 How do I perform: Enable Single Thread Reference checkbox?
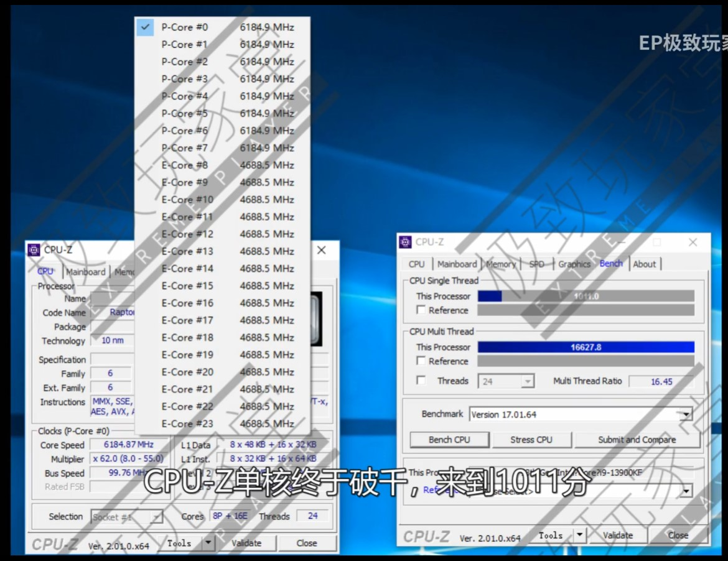(421, 310)
